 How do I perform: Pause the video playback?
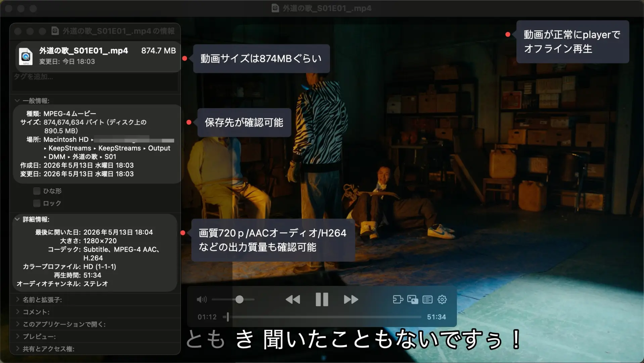click(322, 299)
